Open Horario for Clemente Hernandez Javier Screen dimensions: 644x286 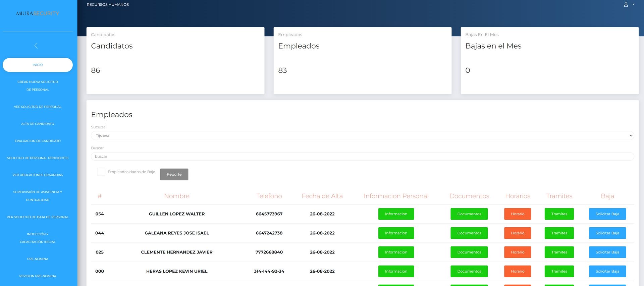click(518, 252)
